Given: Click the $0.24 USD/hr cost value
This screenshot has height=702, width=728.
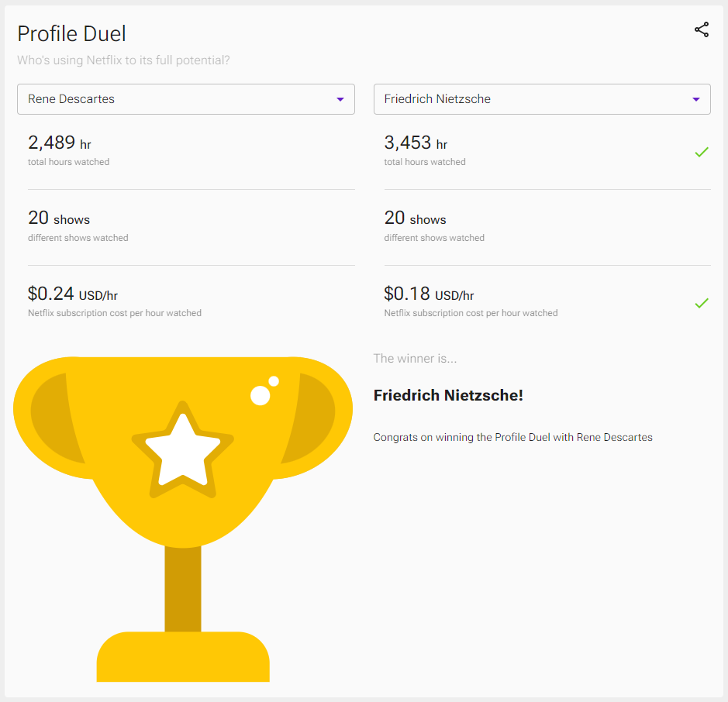Looking at the screenshot, I should 73,294.
